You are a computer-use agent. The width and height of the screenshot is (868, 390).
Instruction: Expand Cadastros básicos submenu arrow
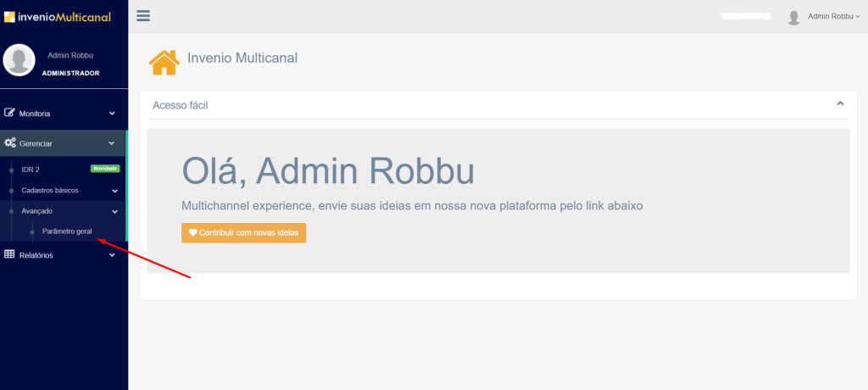click(114, 191)
